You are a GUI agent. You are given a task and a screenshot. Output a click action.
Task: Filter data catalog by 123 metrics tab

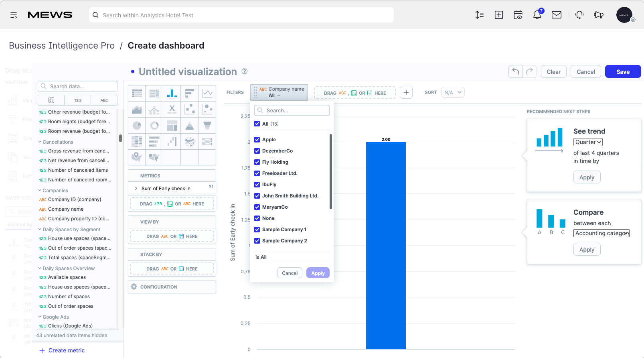point(78,100)
